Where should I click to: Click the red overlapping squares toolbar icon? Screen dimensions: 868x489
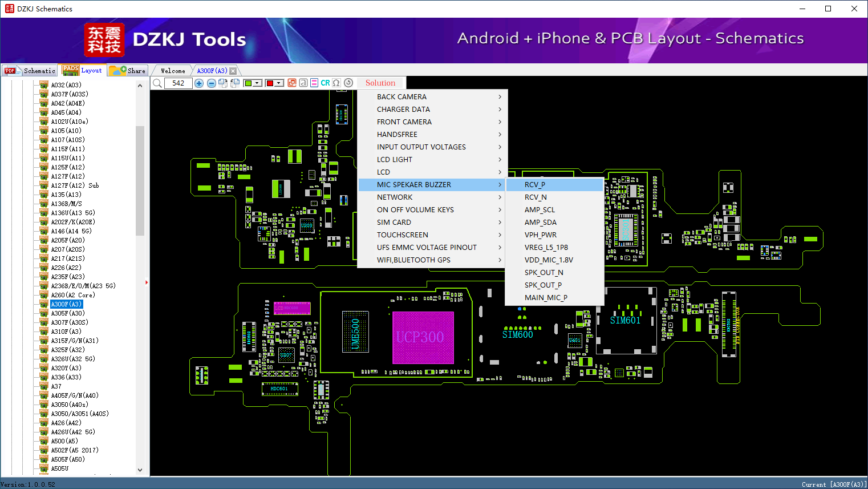pos(292,83)
